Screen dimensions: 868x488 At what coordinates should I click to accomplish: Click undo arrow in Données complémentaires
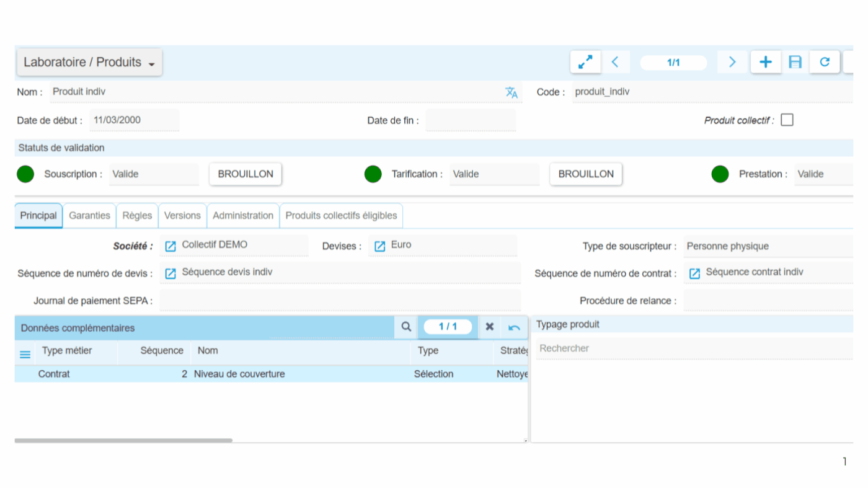click(x=514, y=327)
